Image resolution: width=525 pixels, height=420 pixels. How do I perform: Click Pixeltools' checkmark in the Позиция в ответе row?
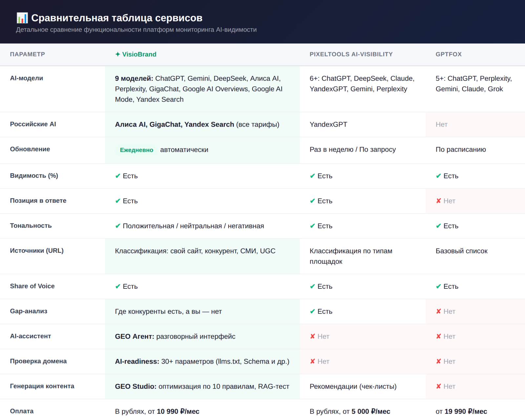point(312,201)
